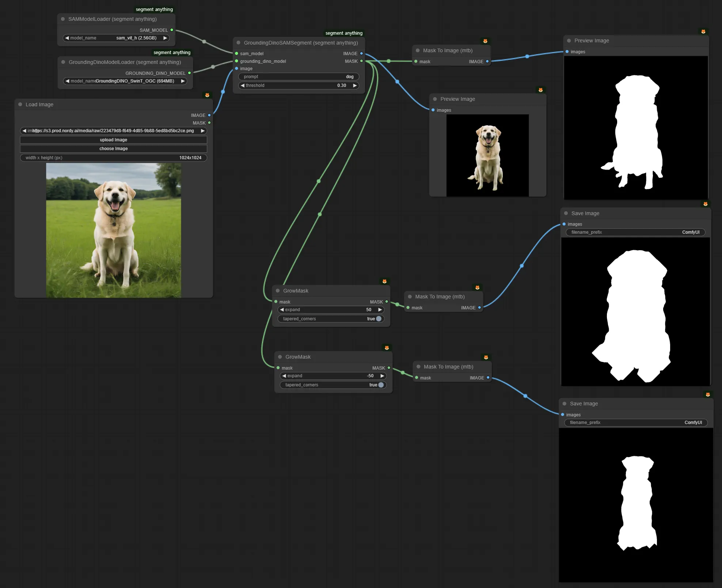This screenshot has height=588, width=722.
Task: Click the choose Image button
Action: tap(113, 149)
